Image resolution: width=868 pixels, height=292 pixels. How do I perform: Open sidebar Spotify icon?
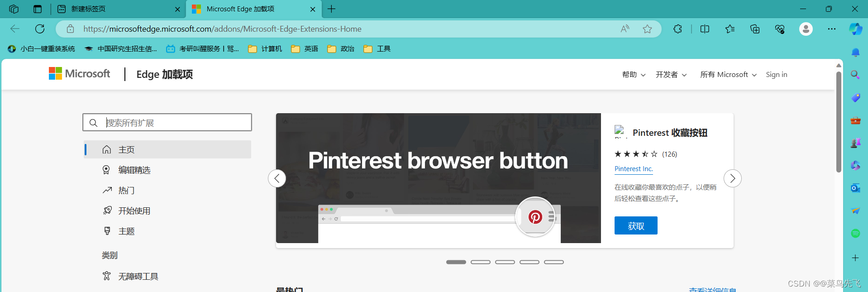pos(855,233)
